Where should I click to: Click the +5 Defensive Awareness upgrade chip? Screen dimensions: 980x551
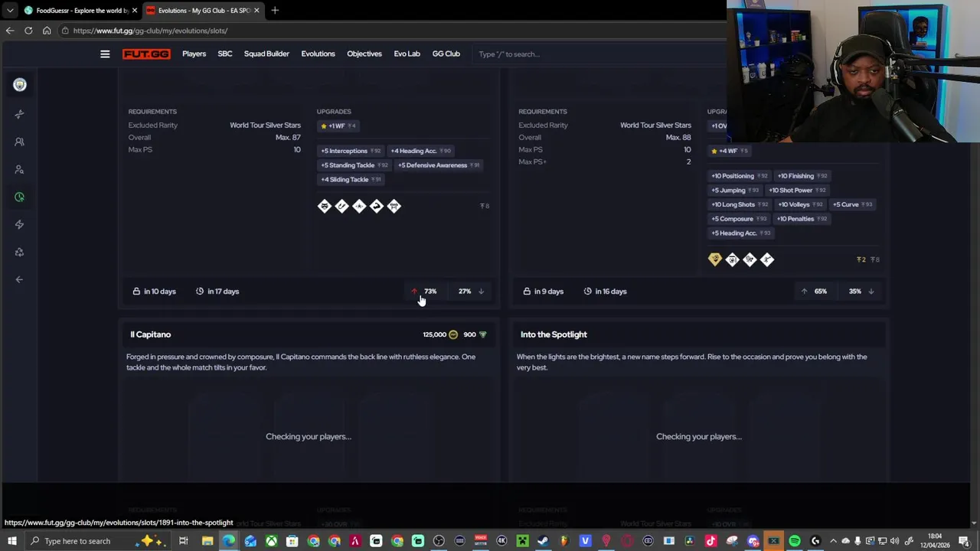pos(439,165)
